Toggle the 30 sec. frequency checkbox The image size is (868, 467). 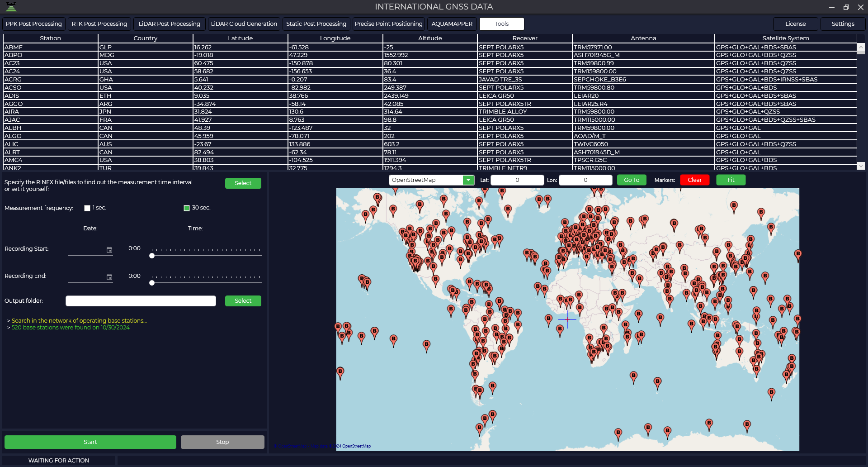pyautogui.click(x=187, y=208)
